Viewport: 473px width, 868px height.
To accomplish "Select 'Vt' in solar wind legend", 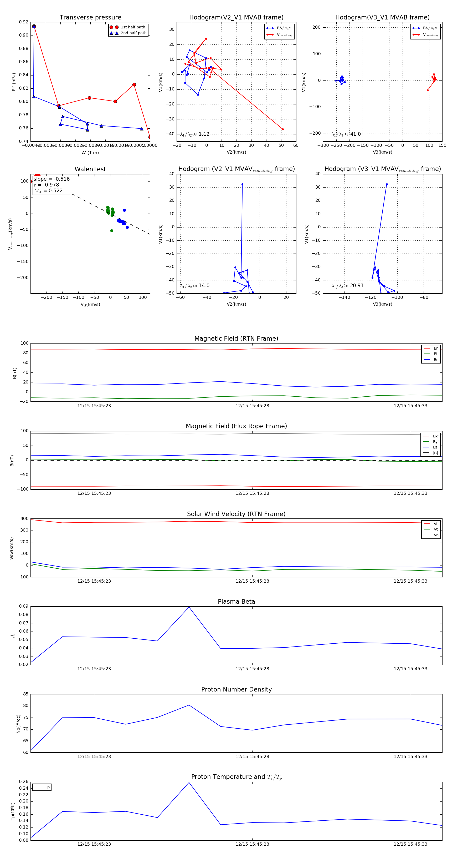I will click(x=431, y=529).
